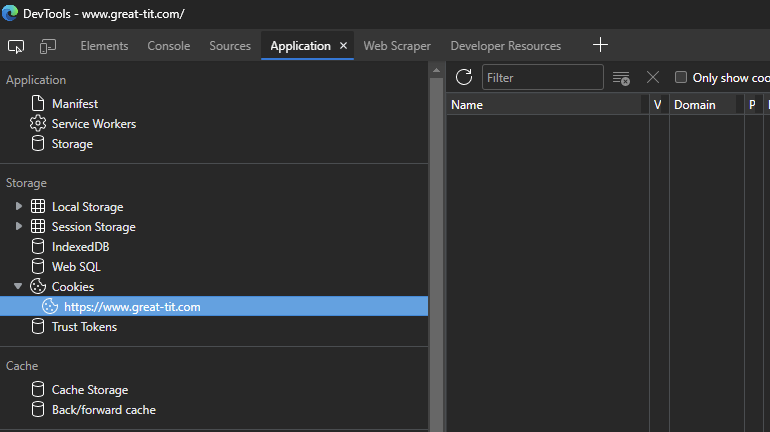Image resolution: width=770 pixels, height=432 pixels.
Task: Toggle the device emulation icon
Action: click(48, 46)
